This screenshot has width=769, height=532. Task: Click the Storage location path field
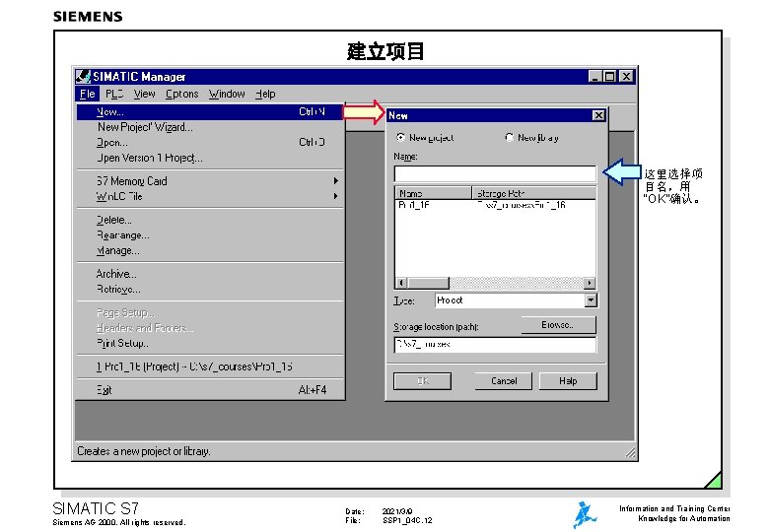pyautogui.click(x=495, y=345)
